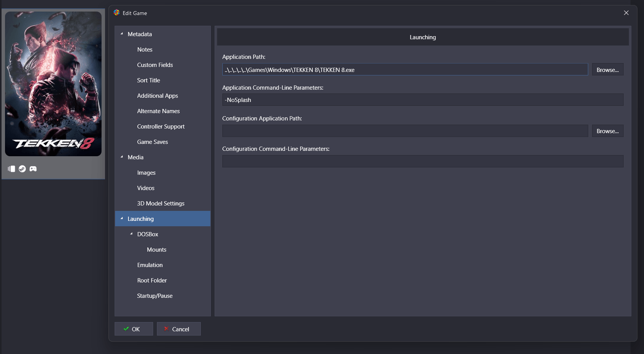Collapse the Launching tree section arrow

point(122,219)
